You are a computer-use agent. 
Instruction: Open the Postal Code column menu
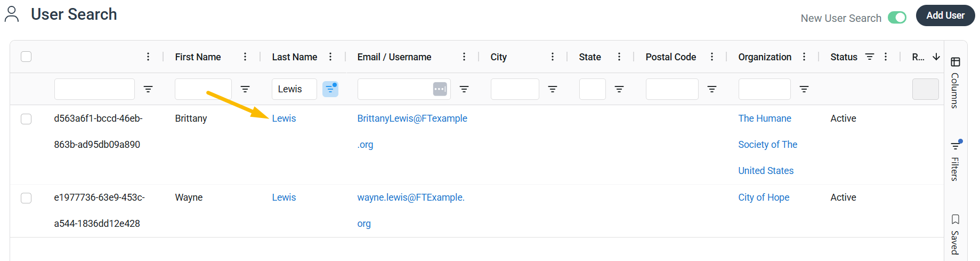point(712,57)
